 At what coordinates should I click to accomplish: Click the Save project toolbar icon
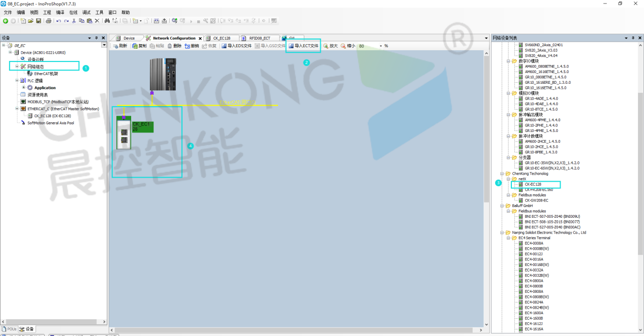[38, 21]
